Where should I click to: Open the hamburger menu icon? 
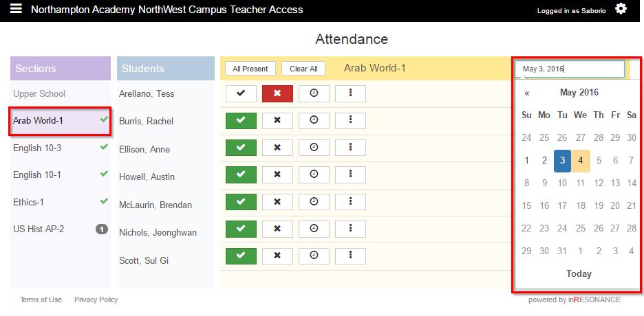tap(17, 9)
